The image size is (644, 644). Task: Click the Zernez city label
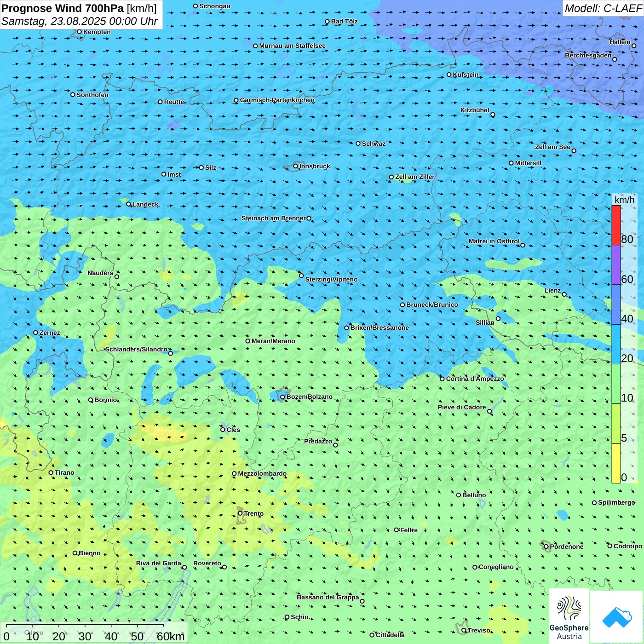(x=50, y=333)
